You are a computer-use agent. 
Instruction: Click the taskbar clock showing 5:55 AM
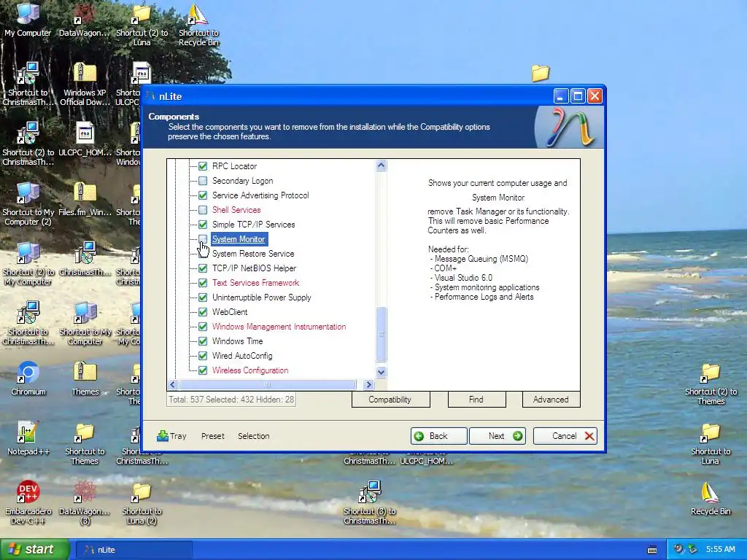pyautogui.click(x=720, y=549)
